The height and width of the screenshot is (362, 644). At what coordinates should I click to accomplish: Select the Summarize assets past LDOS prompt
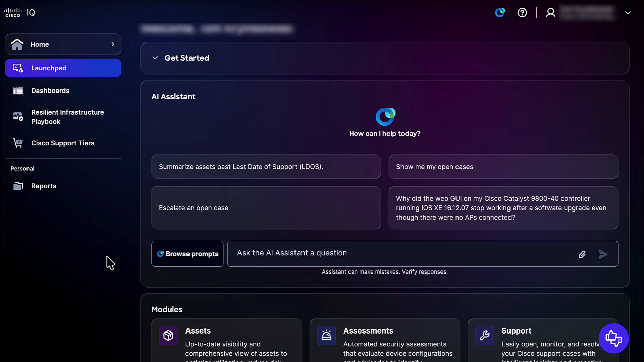coord(266,167)
